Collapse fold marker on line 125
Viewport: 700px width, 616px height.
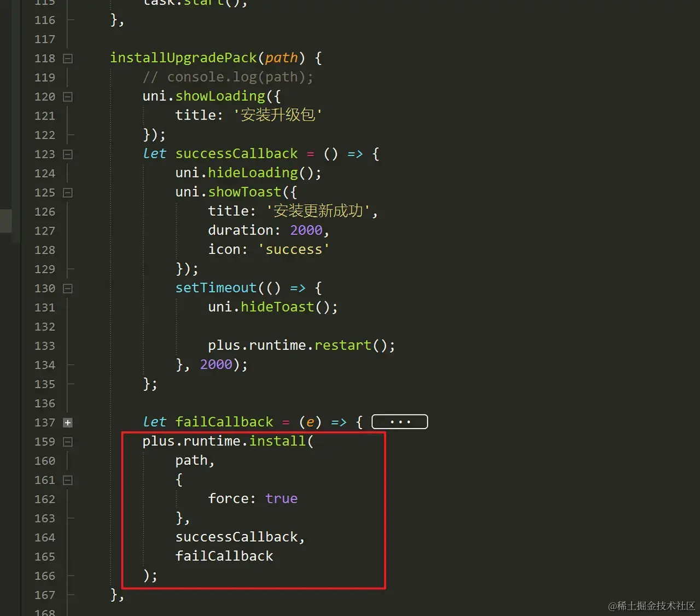click(x=68, y=193)
